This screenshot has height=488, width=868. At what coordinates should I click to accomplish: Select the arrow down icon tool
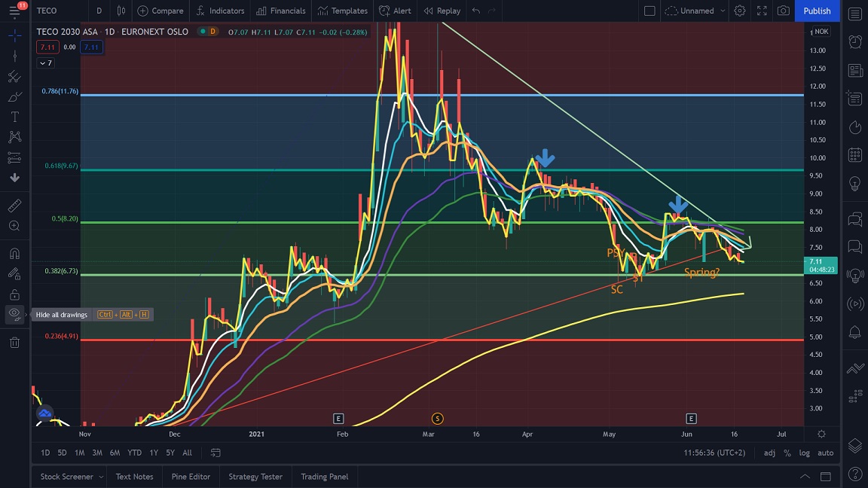(15, 178)
